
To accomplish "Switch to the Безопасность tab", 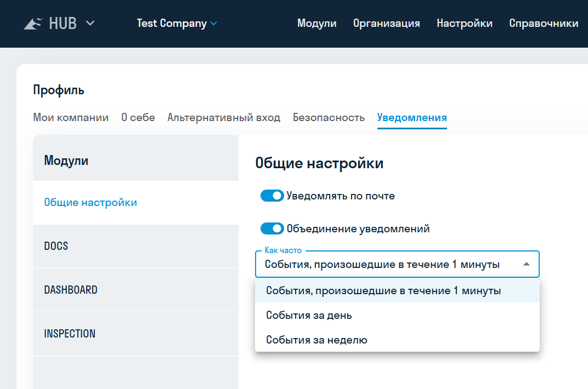I will click(329, 118).
